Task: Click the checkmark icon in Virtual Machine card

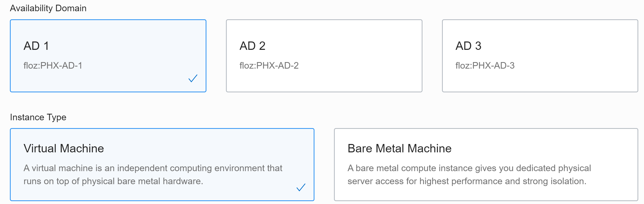Action: 301,187
